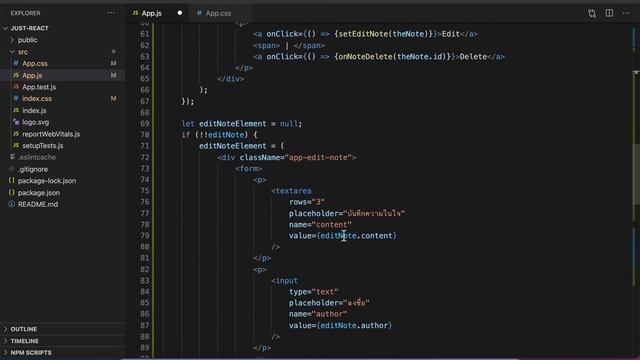
Task: Open changes compare icon in editor toolbar
Action: (592, 13)
